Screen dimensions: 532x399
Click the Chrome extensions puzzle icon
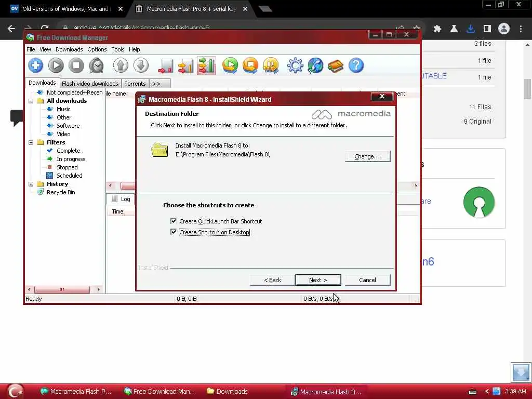pos(437,29)
